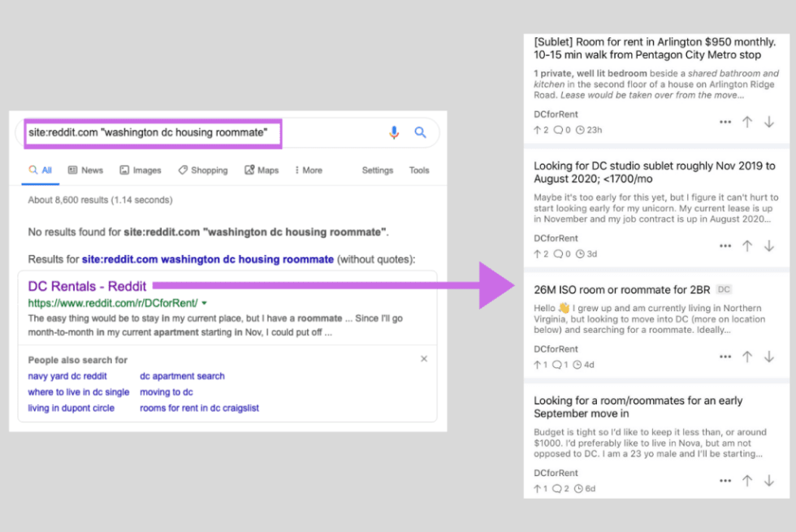Screen dimensions: 796x532
Task: Open the Arlington sublet room post
Action: pyautogui.click(x=655, y=48)
